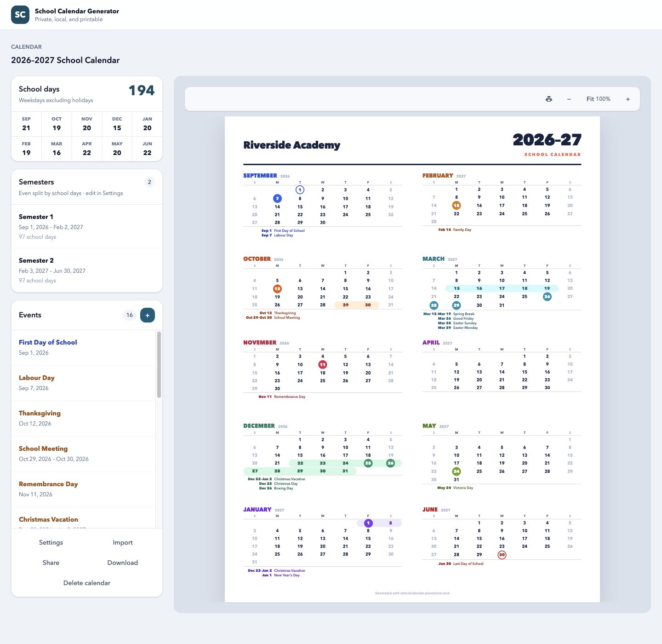Open Settings
Viewport: 662px width, 644px height.
tap(51, 542)
